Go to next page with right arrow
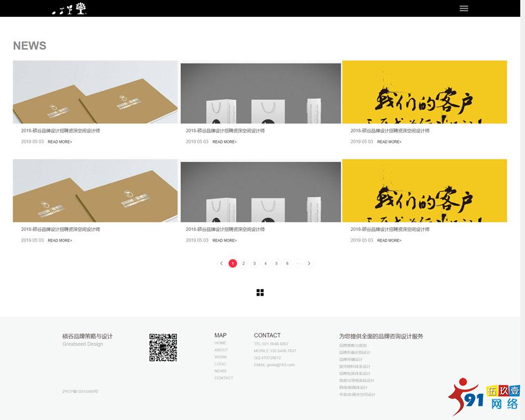The height and width of the screenshot is (420, 525). (x=309, y=264)
